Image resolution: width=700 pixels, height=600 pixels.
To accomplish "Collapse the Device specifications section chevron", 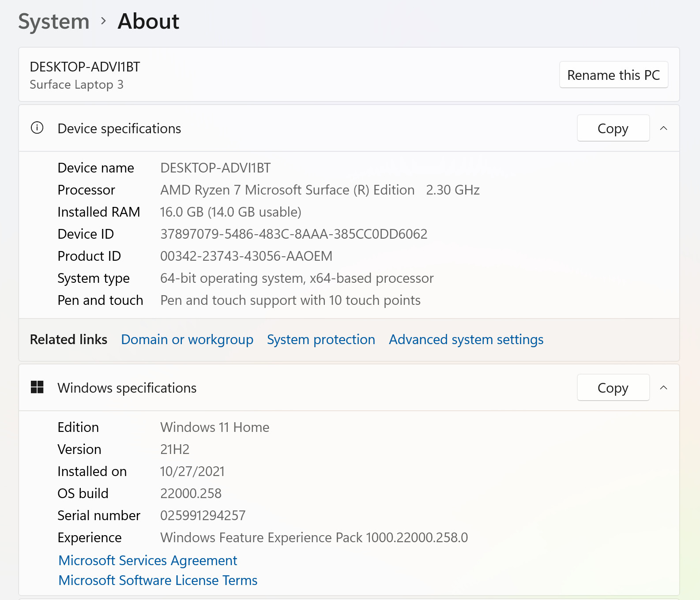I will pos(663,128).
